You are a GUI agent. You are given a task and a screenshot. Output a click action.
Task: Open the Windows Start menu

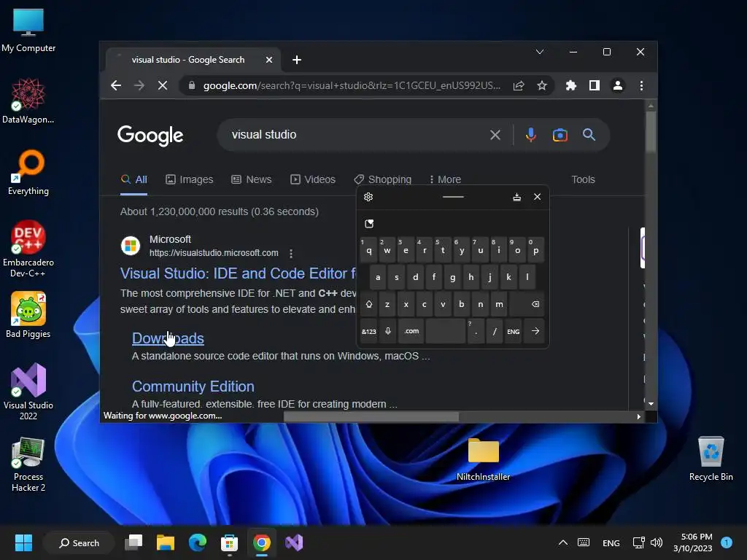coord(23,542)
